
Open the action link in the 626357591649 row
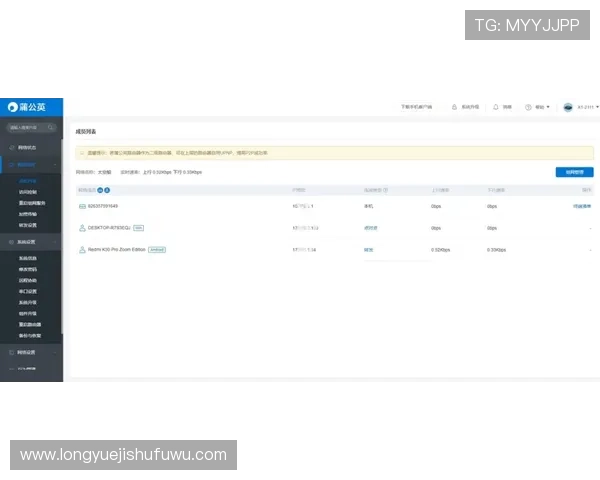click(581, 206)
